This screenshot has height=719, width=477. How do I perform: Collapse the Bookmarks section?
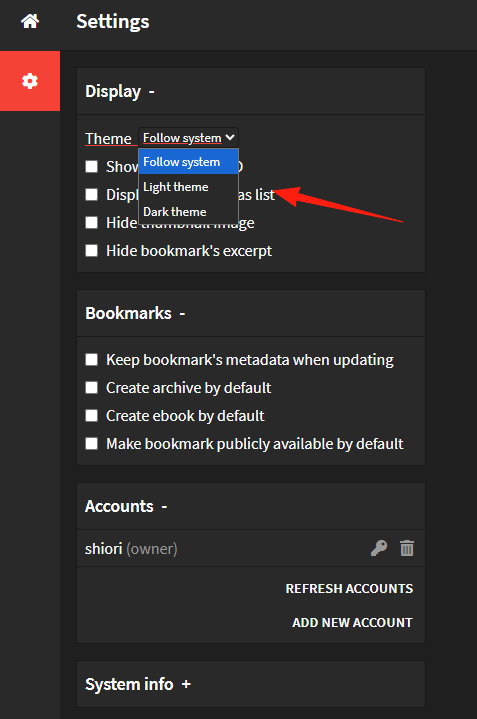tap(182, 314)
